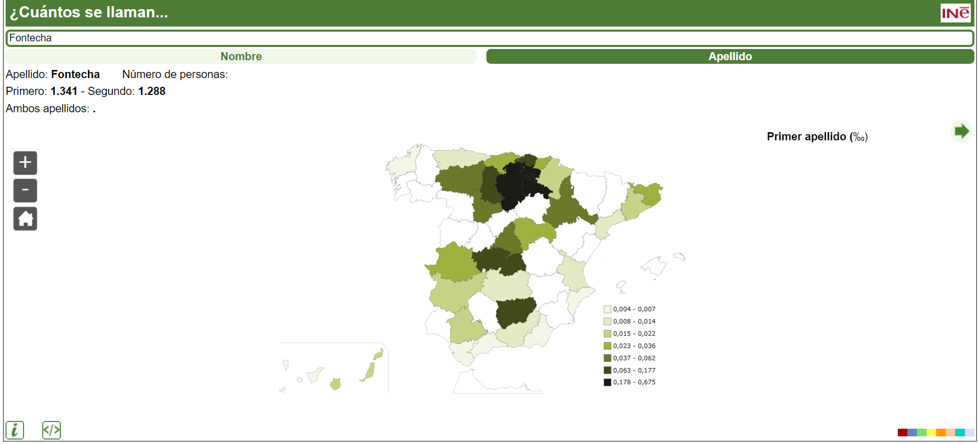Image resolution: width=980 pixels, height=444 pixels.
Task: Open the embed code icon
Action: tap(51, 430)
